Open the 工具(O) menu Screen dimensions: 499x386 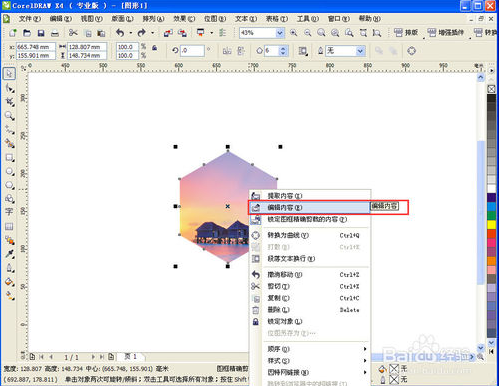(x=308, y=19)
